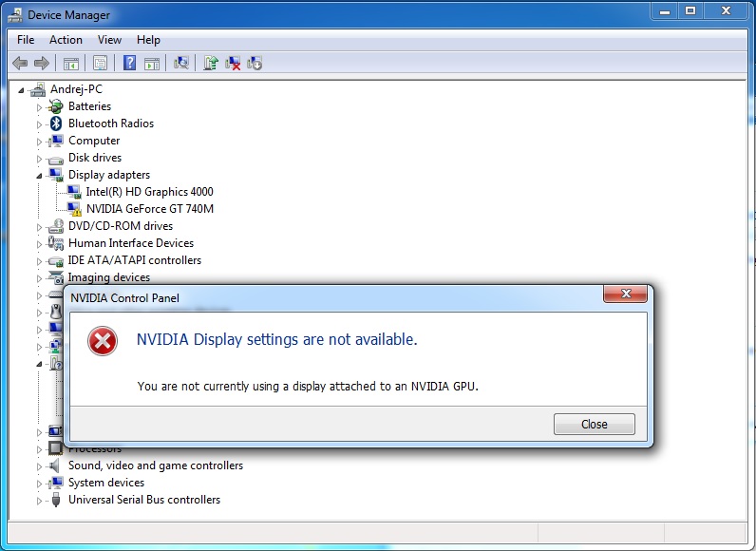Click the red error icon in dialog
Viewport: 756px width, 551px height.
(x=103, y=341)
